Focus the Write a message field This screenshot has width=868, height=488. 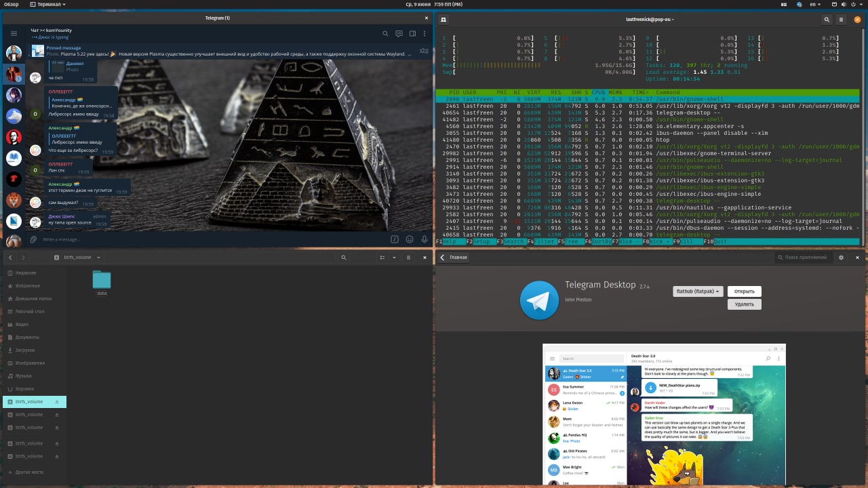[x=214, y=239]
